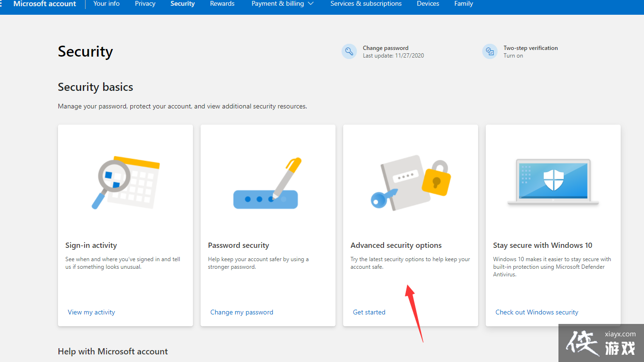Click the Advanced security options card title
The height and width of the screenshot is (362, 644).
[396, 245]
